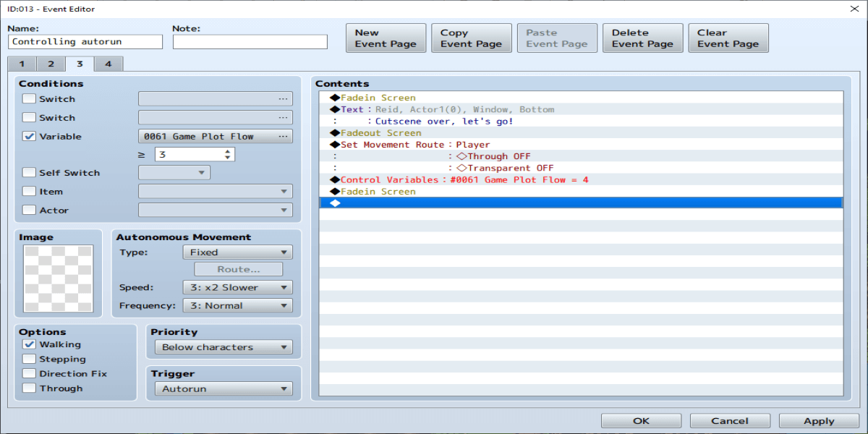Screen dimensions: 868x434
Task: Toggle the Walking option checkbox
Action: pyautogui.click(x=29, y=345)
